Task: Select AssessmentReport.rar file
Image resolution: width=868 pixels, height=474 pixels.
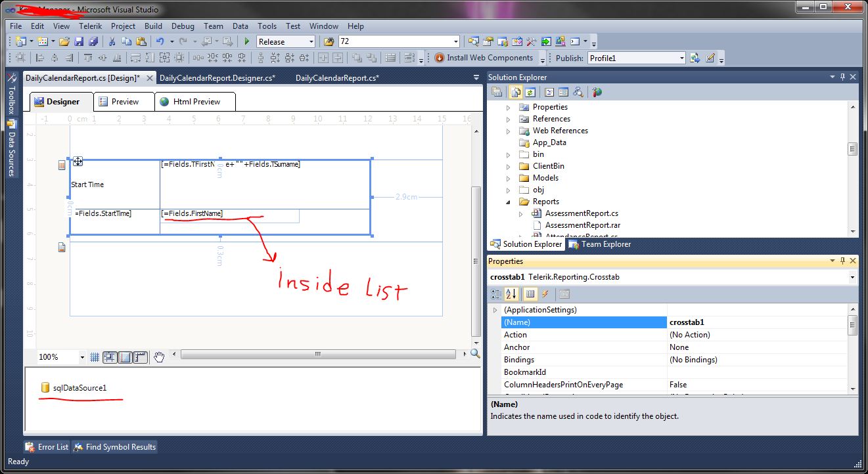Action: pyautogui.click(x=583, y=225)
